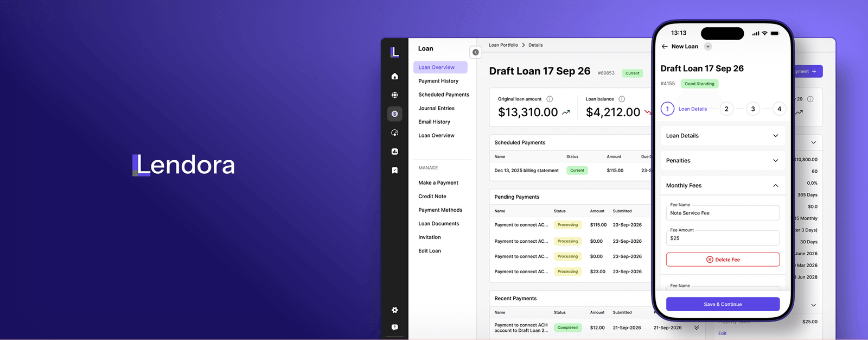Select the bar chart icon in the sidebar
This screenshot has width=868, height=340.
click(x=394, y=152)
